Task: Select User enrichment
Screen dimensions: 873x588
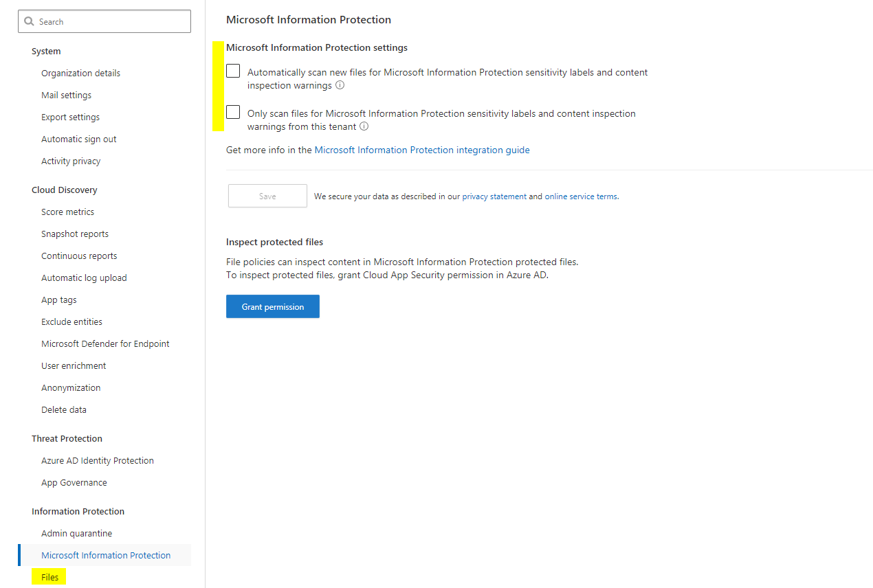Action: pyautogui.click(x=74, y=366)
